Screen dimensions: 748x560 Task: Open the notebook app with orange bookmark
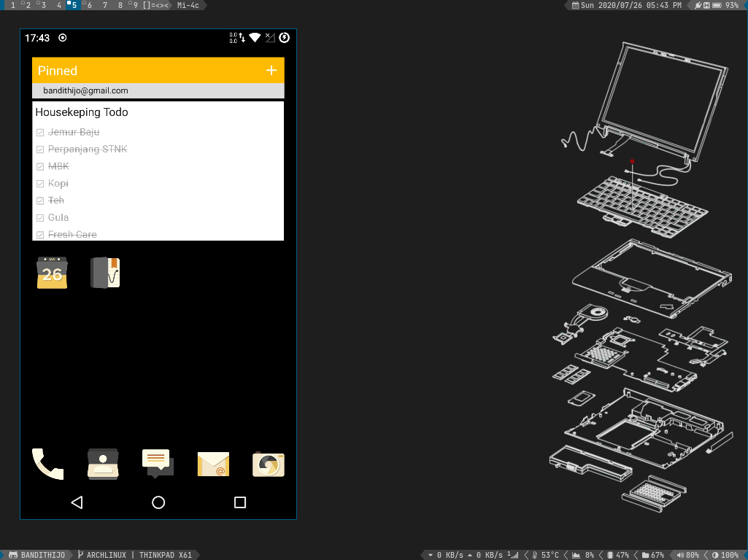click(x=105, y=273)
